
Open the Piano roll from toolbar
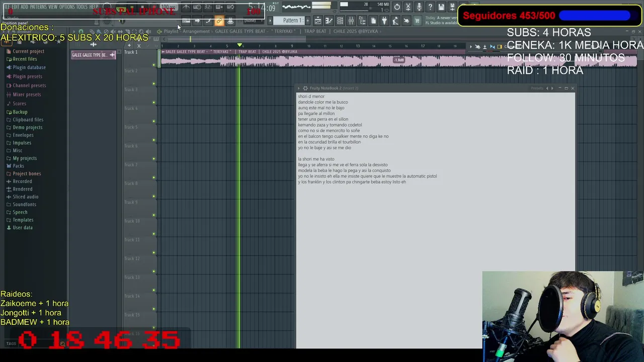[329, 21]
